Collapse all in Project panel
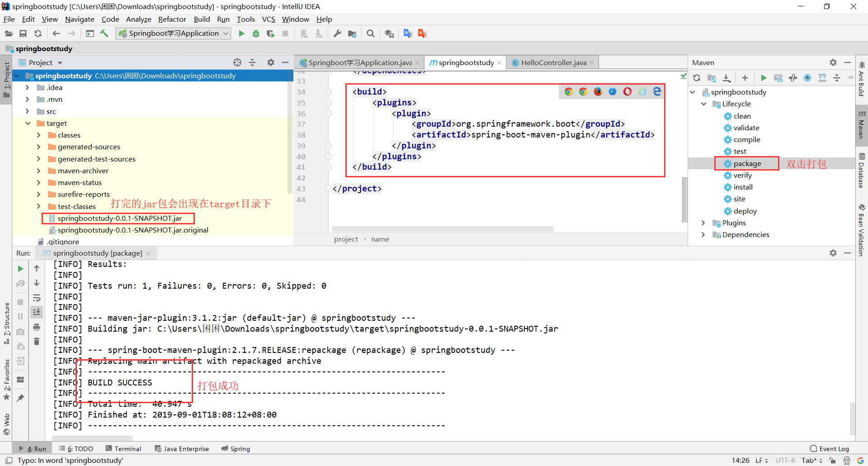The width and height of the screenshot is (868, 466). click(252, 62)
